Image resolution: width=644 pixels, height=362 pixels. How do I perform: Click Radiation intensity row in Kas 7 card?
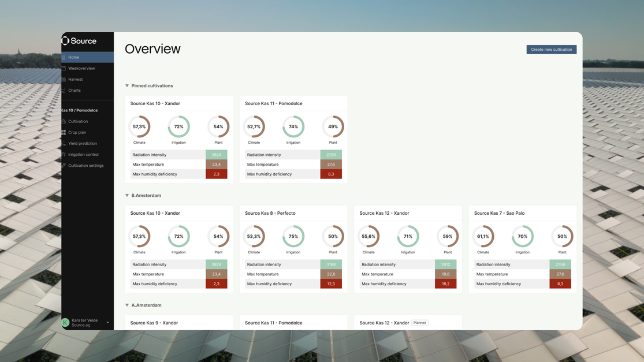[523, 264]
